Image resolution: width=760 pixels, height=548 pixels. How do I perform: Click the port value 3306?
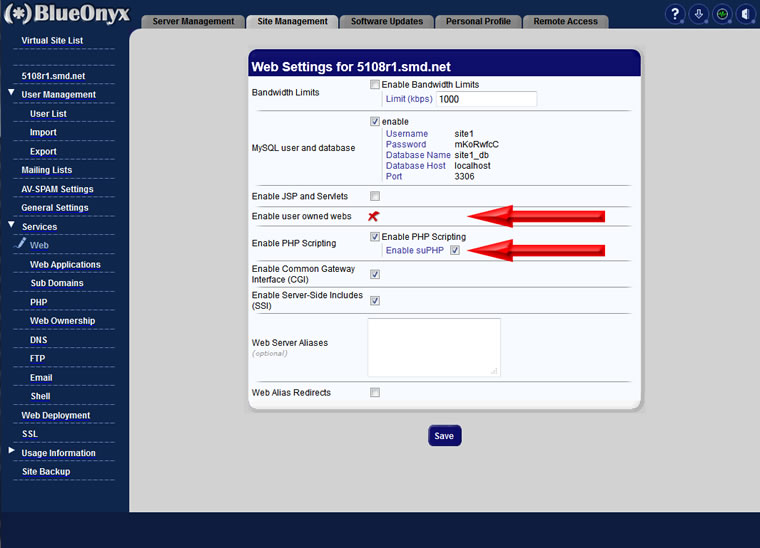pyautogui.click(x=464, y=176)
